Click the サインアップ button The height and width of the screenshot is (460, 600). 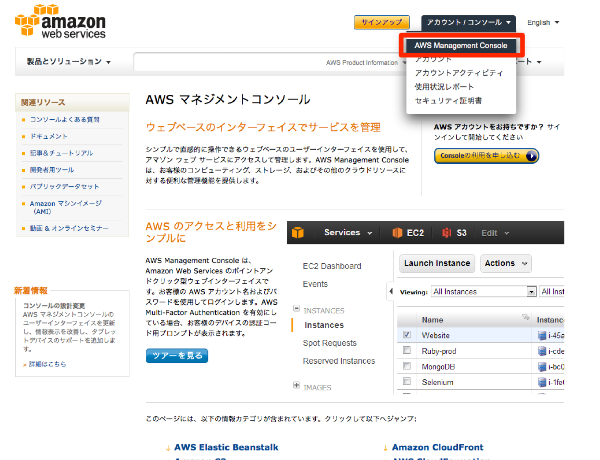pyautogui.click(x=382, y=22)
